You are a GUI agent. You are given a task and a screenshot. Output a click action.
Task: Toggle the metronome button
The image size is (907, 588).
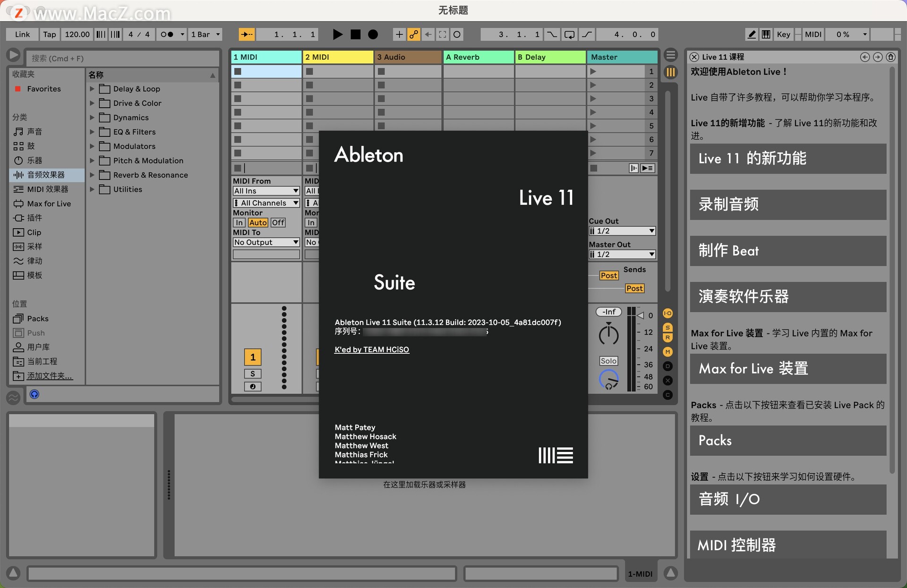point(167,34)
